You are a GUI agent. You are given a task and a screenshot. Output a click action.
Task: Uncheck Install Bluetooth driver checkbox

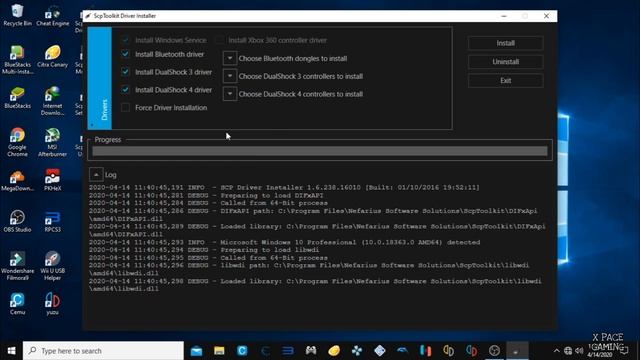125,54
